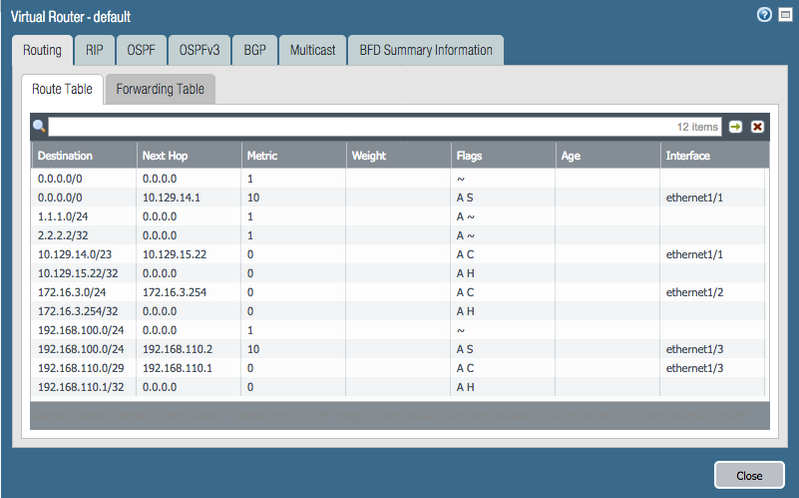Select the Route Table sub-tab
The image size is (799, 498).
[x=62, y=89]
